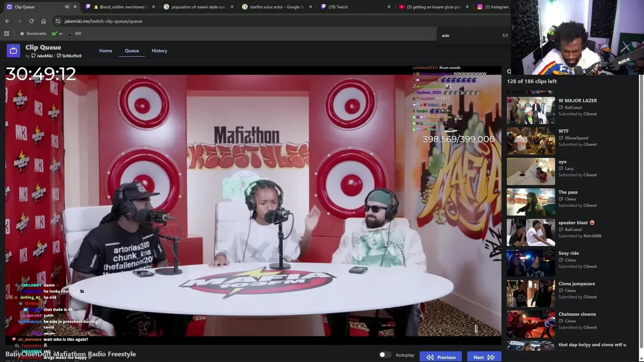Click the Next clip button
Image resolution: width=644 pixels, height=362 pixels.
tap(484, 357)
